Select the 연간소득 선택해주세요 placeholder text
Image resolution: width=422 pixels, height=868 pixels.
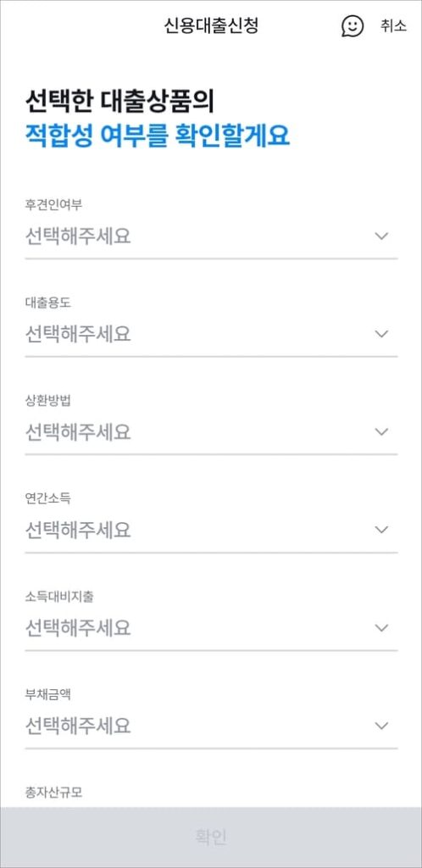click(x=78, y=531)
